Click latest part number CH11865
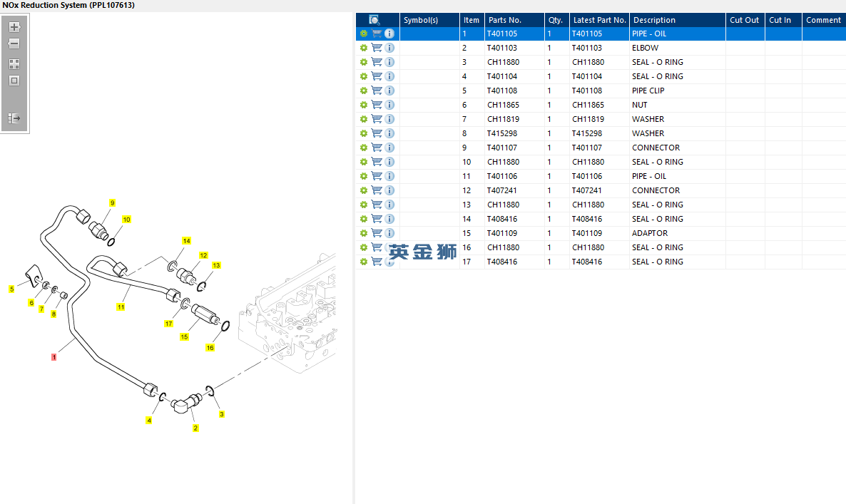 click(x=588, y=105)
